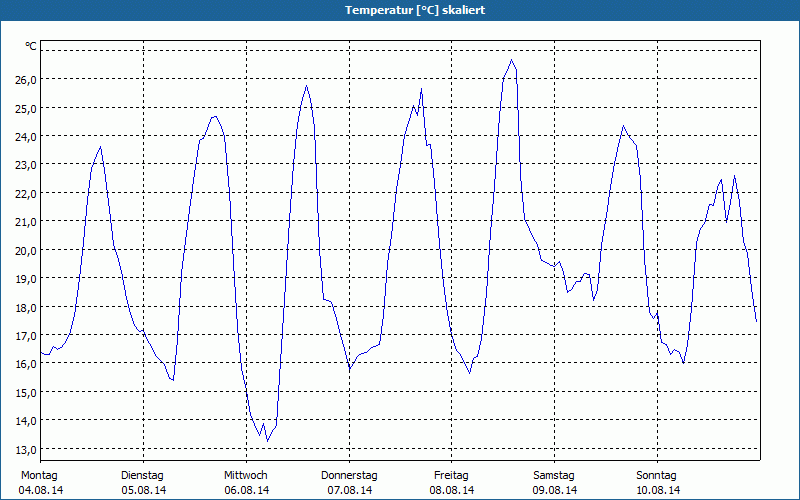Click the highest temperature peak on Friday
The height and width of the screenshot is (500, 800).
click(512, 60)
